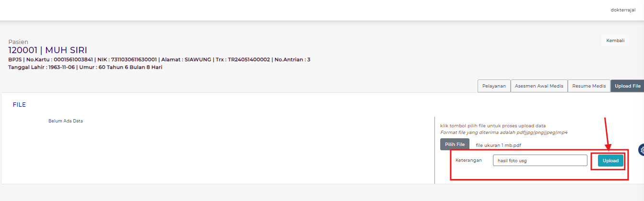Click the patient name MUH SIRI
644x201 pixels.
66,50
